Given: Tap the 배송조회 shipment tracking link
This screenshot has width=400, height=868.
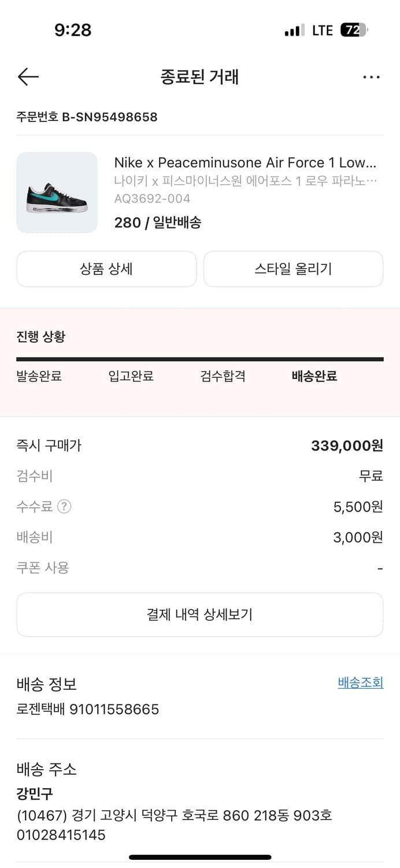Looking at the screenshot, I should pyautogui.click(x=360, y=683).
